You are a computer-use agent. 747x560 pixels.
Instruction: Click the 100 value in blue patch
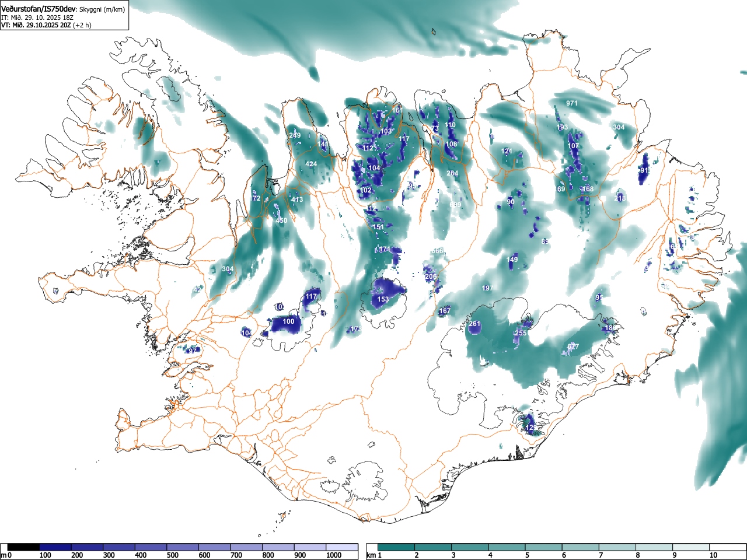[288, 321]
